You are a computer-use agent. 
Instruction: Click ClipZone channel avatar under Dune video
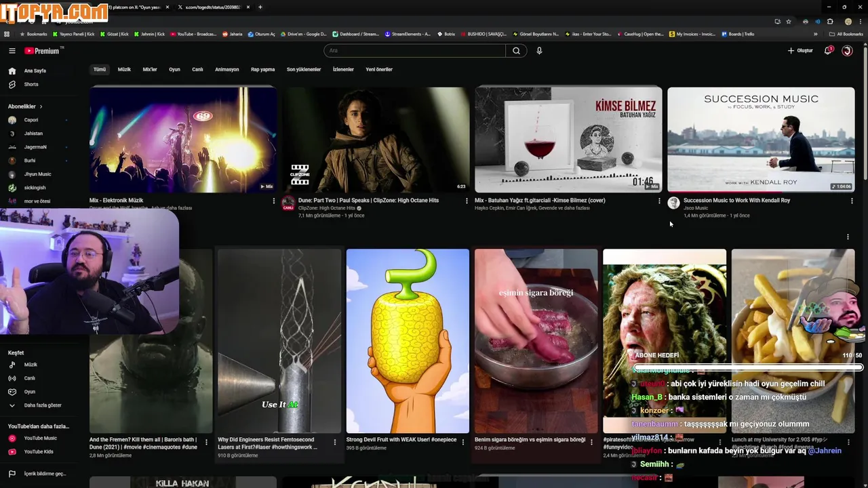coord(288,203)
